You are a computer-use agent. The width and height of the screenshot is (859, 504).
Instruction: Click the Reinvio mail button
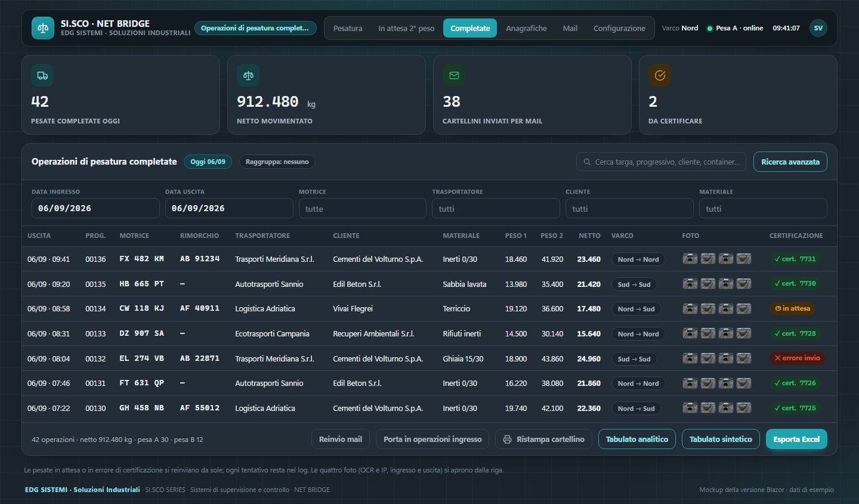[341, 439]
